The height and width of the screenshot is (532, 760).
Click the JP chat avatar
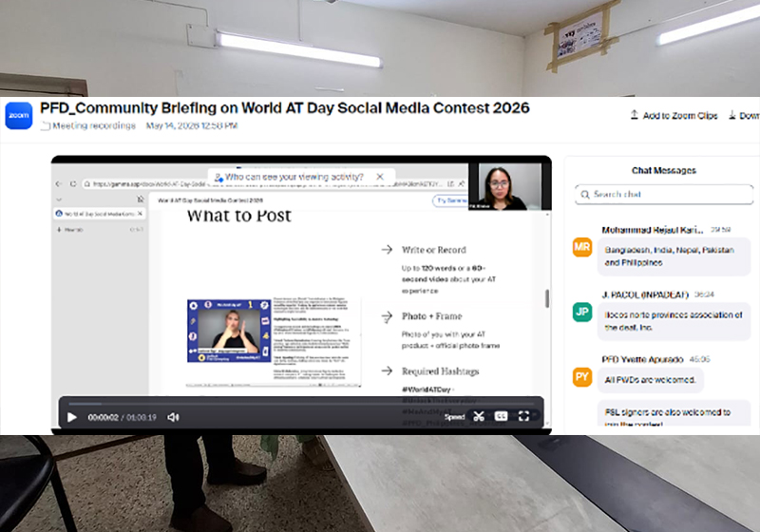point(582,312)
